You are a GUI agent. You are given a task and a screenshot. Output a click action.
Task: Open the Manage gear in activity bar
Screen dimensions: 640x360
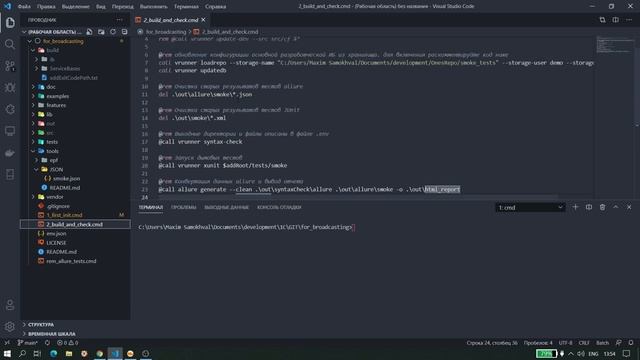coord(10,327)
